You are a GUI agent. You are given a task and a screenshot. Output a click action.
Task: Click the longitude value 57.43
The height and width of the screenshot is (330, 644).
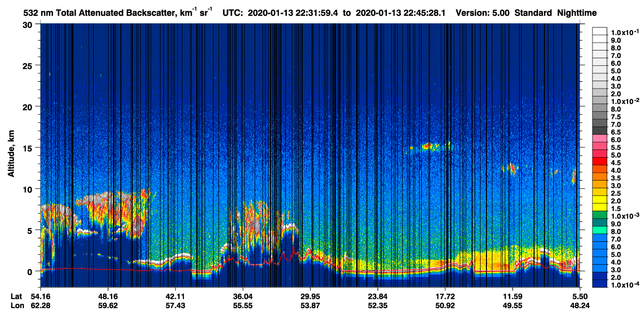coord(175,306)
